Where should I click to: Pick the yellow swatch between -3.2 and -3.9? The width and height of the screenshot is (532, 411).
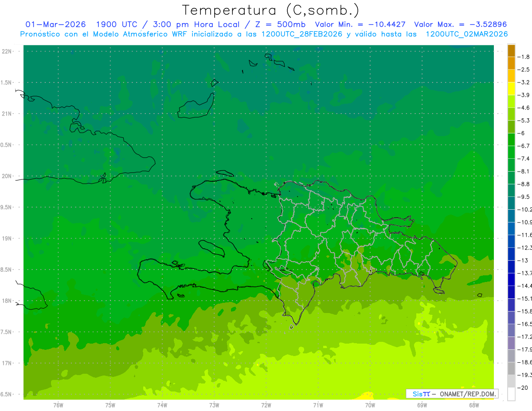point(511,89)
